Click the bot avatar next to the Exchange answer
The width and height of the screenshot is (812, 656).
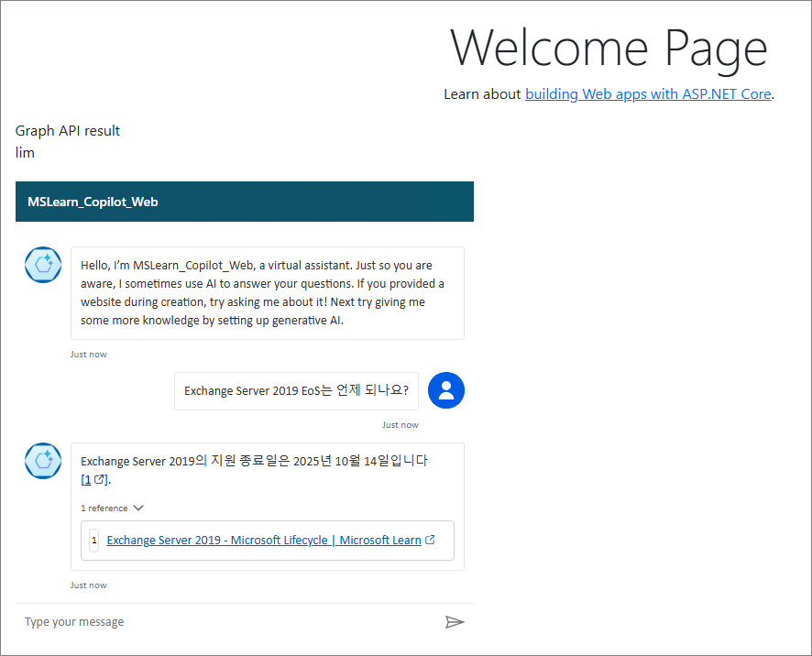[x=43, y=461]
